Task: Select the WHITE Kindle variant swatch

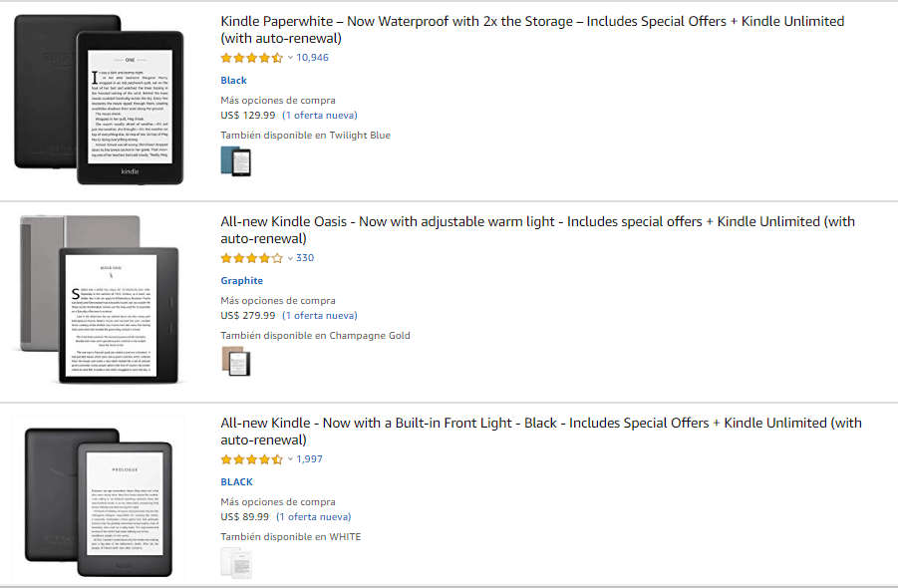Action: click(x=236, y=563)
